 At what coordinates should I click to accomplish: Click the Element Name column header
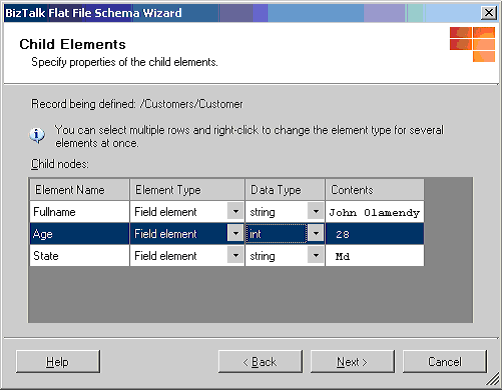pos(79,190)
